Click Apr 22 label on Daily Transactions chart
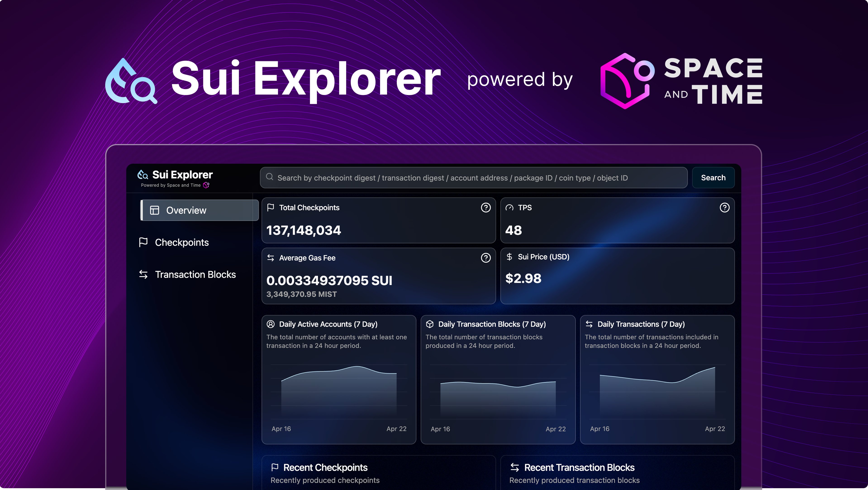This screenshot has height=490, width=868. pos(715,428)
